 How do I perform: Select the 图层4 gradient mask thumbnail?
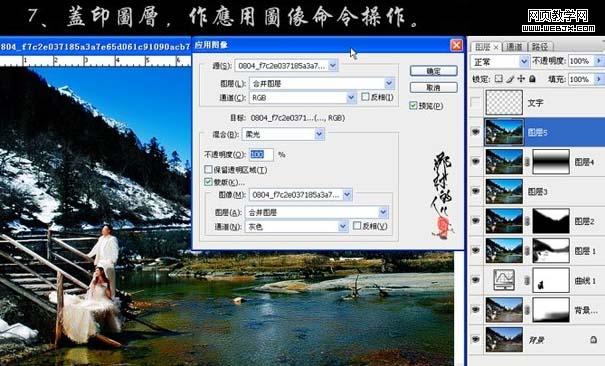pyautogui.click(x=551, y=162)
